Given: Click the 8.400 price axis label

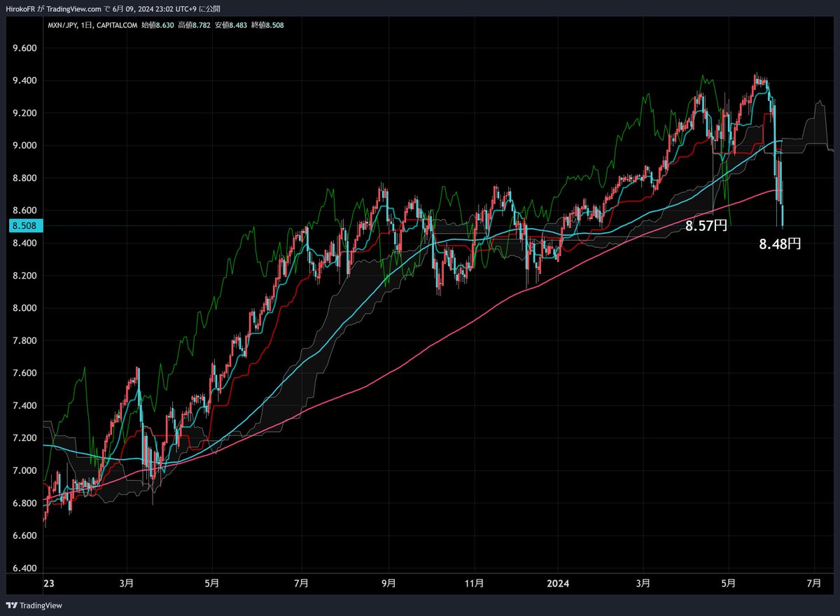Looking at the screenshot, I should [24, 243].
